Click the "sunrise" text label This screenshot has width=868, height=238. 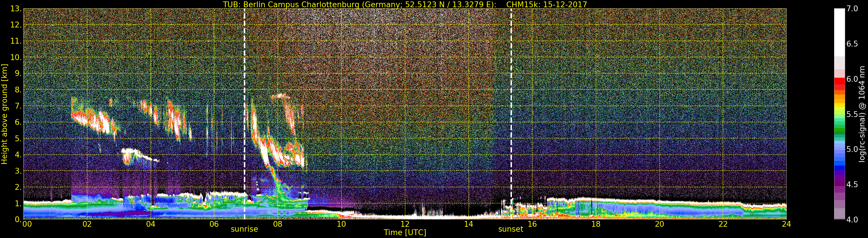pos(244,229)
